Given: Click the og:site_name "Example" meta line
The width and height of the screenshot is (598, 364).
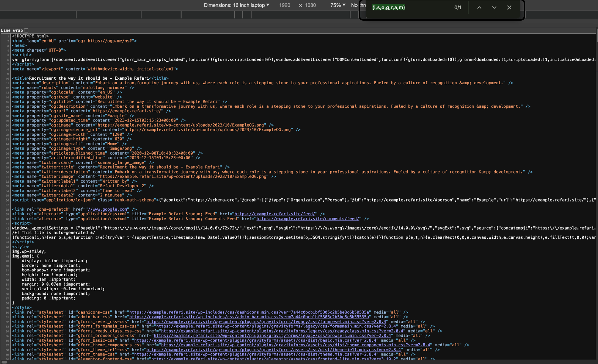Looking at the screenshot, I should (x=73, y=116).
